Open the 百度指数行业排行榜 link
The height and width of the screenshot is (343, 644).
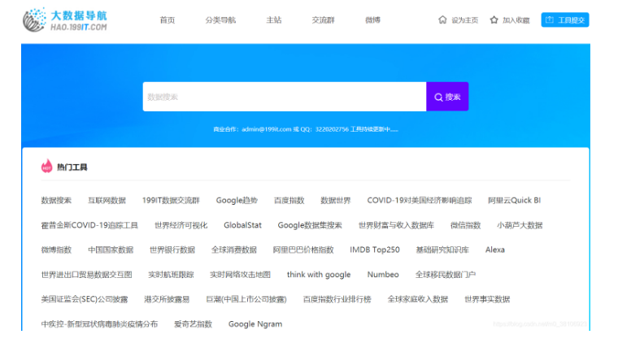pyautogui.click(x=337, y=299)
